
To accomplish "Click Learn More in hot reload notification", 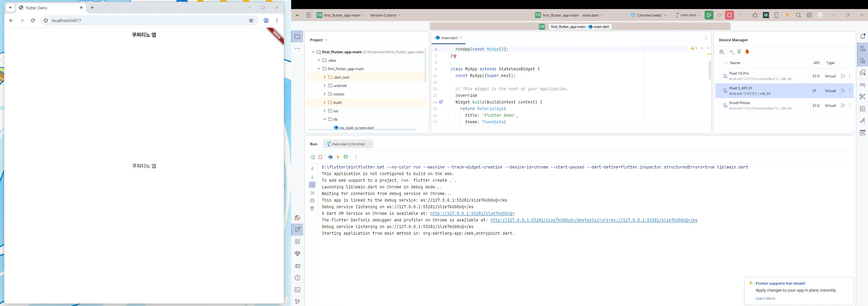I will 765,298.
